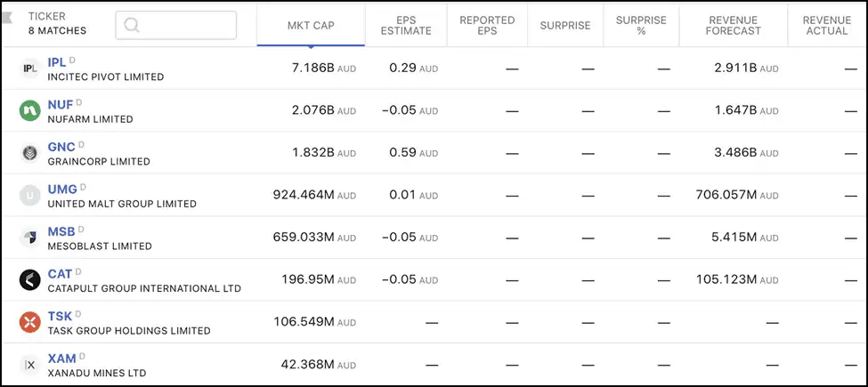This screenshot has height=387, width=868.
Task: Click the 706.057M revenue forecast value
Action: (x=726, y=195)
